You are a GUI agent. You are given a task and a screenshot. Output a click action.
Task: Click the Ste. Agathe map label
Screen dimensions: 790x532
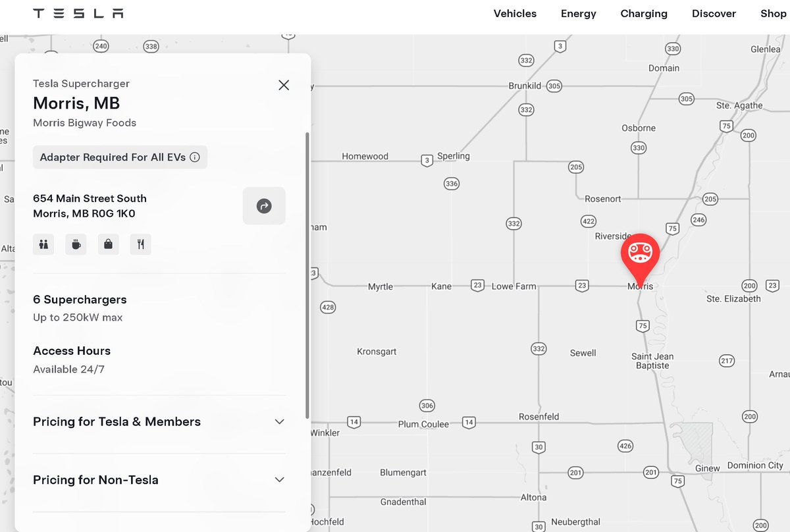pos(739,105)
